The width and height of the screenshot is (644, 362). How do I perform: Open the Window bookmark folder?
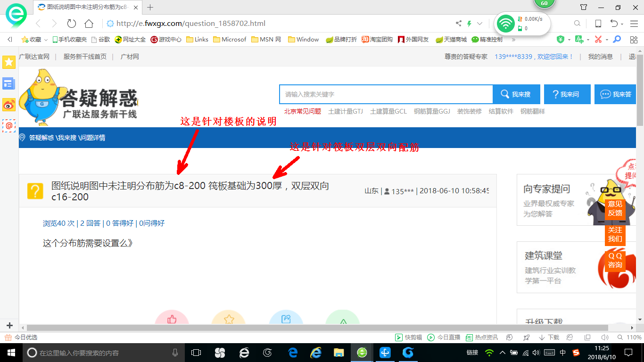point(303,40)
